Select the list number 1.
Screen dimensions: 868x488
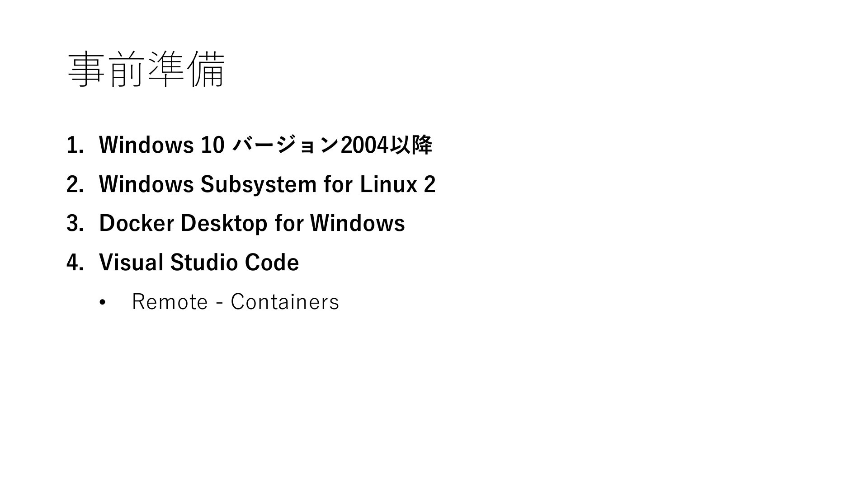75,145
